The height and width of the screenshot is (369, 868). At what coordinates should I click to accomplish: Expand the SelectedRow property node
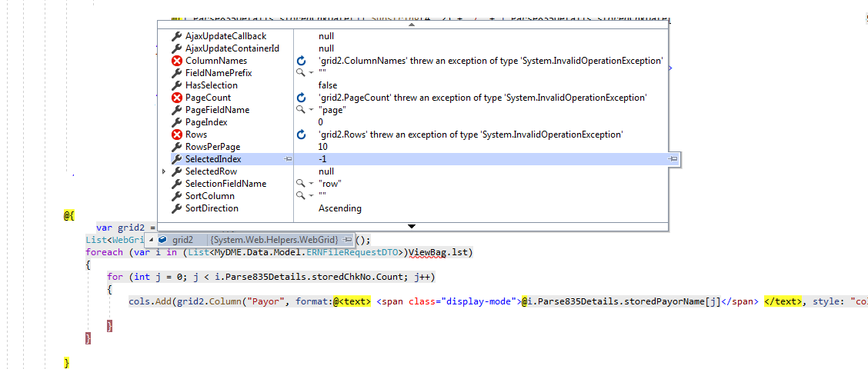pos(164,171)
